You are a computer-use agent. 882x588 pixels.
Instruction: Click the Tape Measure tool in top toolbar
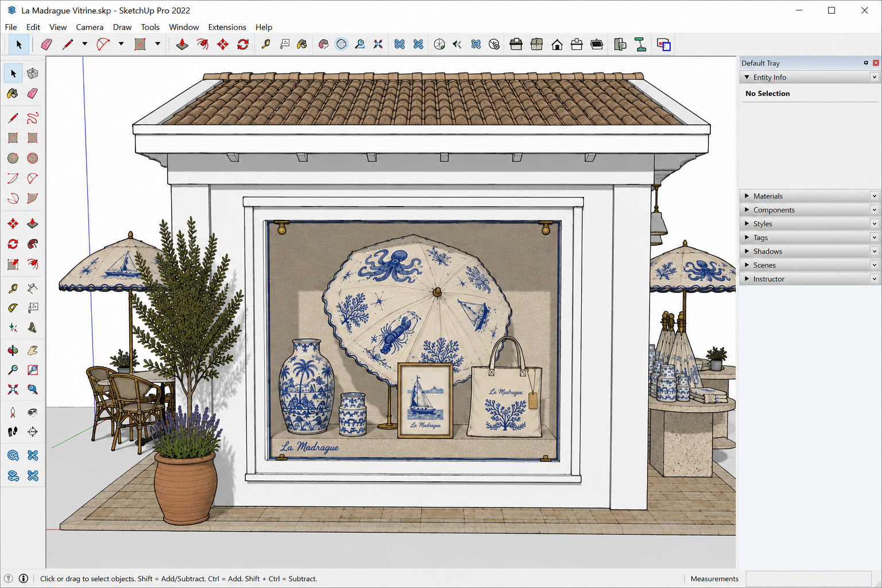pos(265,44)
